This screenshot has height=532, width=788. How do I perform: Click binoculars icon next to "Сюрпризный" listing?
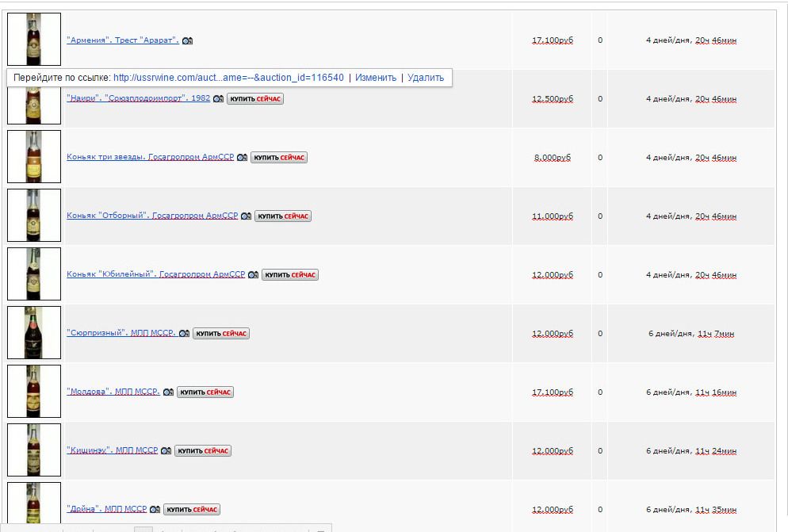pos(184,334)
